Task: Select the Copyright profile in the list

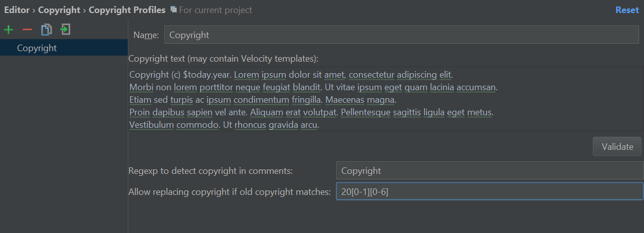Action: click(37, 48)
